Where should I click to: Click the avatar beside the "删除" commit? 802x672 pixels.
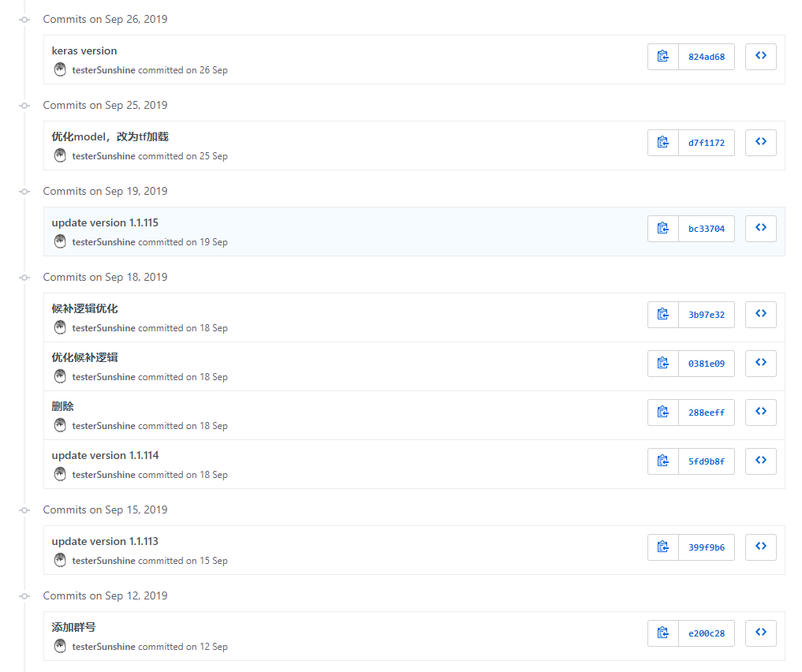[x=60, y=425]
